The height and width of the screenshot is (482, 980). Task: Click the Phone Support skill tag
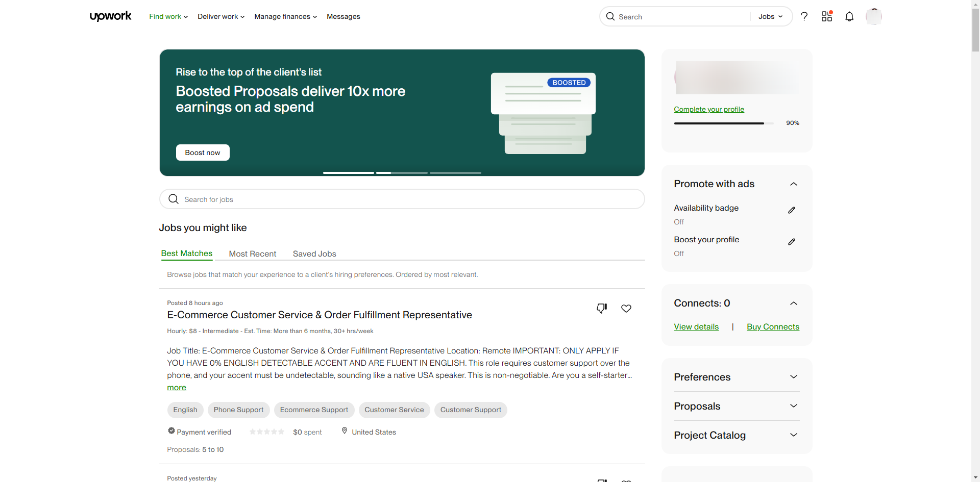238,410
